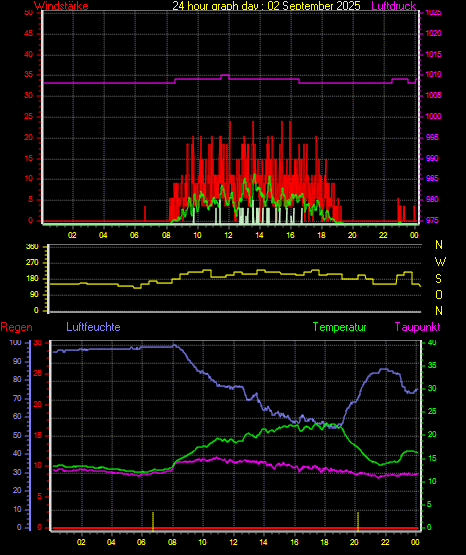Click the 980 value on the pressure axis
Screen dimensions: 466x555
[x=432, y=200]
